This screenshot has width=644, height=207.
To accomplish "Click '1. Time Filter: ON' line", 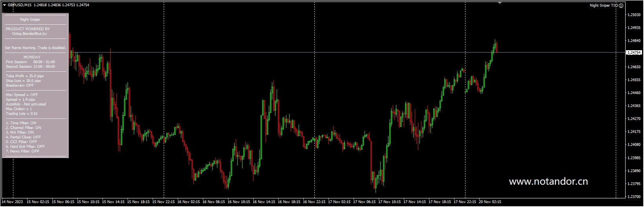I will pyautogui.click(x=21, y=123).
